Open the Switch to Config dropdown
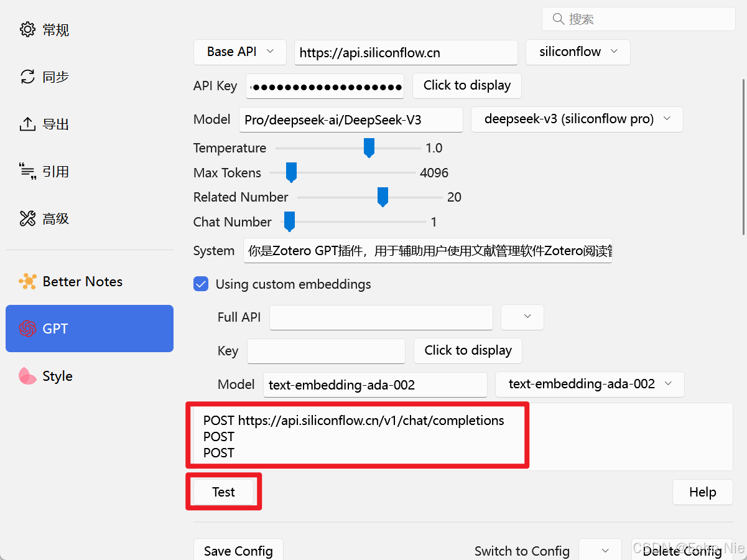Image resolution: width=747 pixels, height=560 pixels. [x=600, y=551]
